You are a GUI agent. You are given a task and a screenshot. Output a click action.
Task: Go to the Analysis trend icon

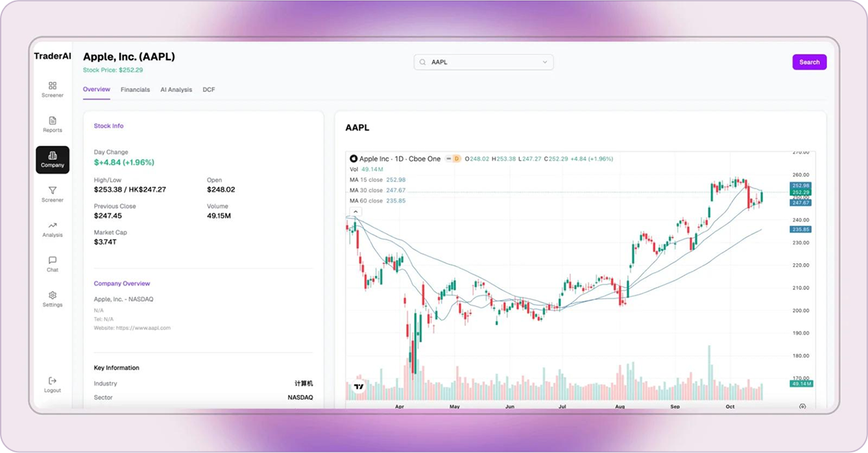click(x=53, y=226)
